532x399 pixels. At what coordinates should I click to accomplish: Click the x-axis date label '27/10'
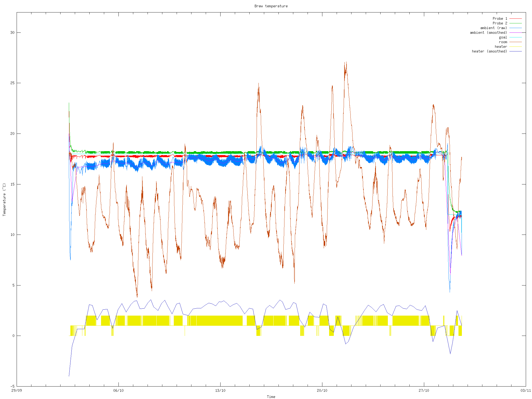coord(424,390)
